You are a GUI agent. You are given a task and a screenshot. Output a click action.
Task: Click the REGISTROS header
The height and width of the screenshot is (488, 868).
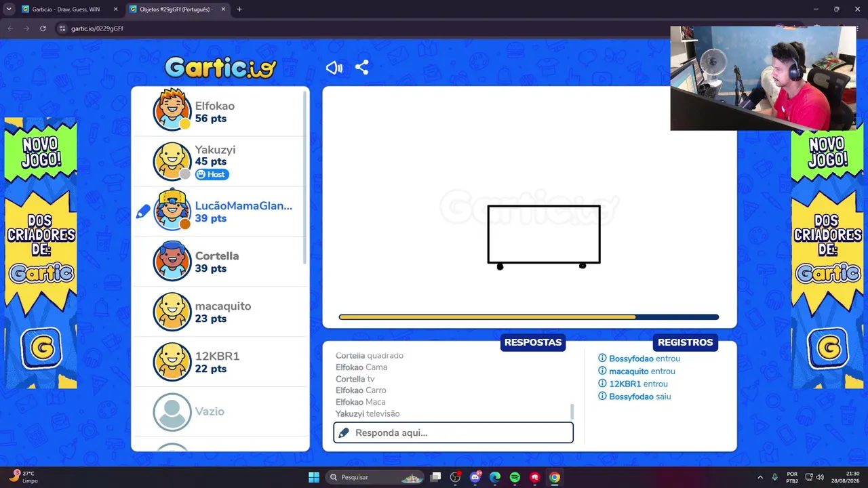(685, 342)
